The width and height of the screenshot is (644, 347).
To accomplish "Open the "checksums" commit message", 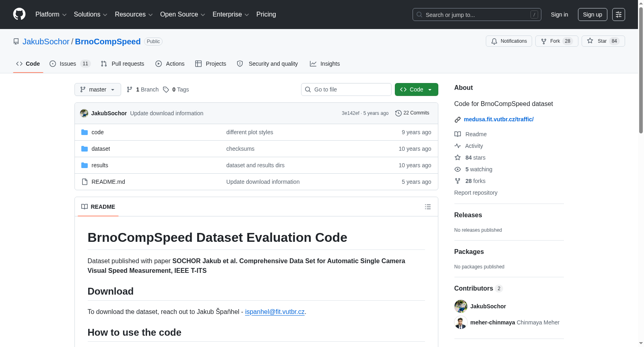I will point(240,149).
